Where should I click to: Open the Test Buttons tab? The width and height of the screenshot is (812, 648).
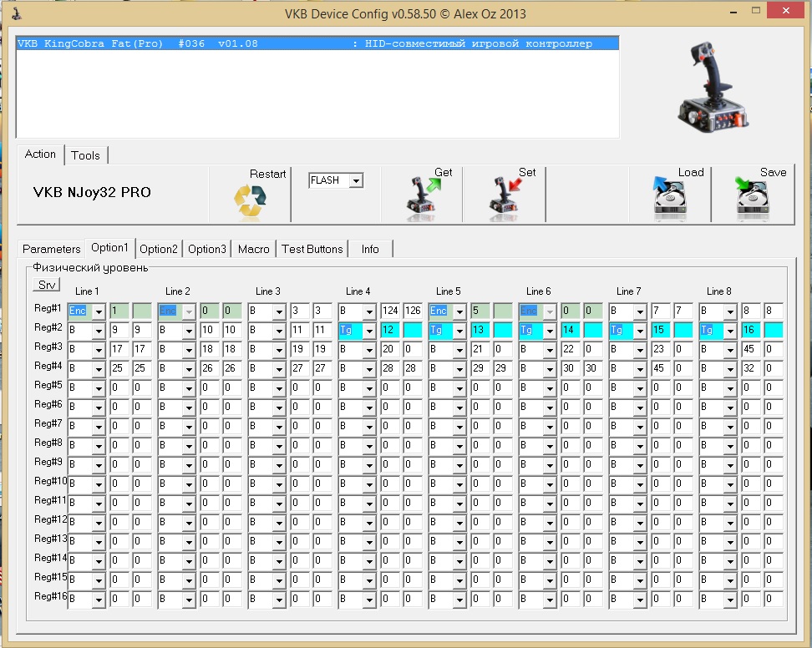(312, 249)
